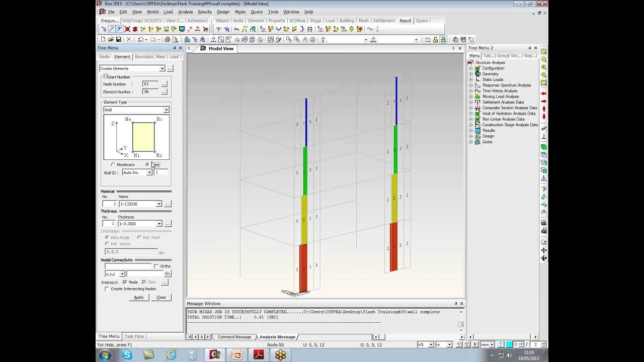Uncheck the Intersect Node checkbox
The height and width of the screenshot is (362, 644).
(125, 282)
